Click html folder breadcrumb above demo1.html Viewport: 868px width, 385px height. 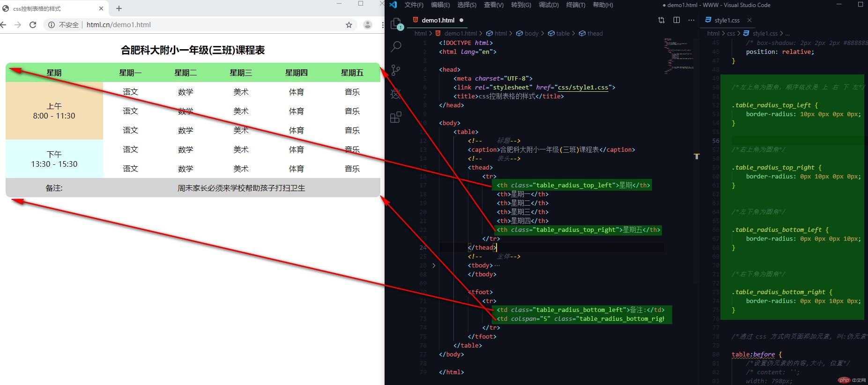point(420,33)
